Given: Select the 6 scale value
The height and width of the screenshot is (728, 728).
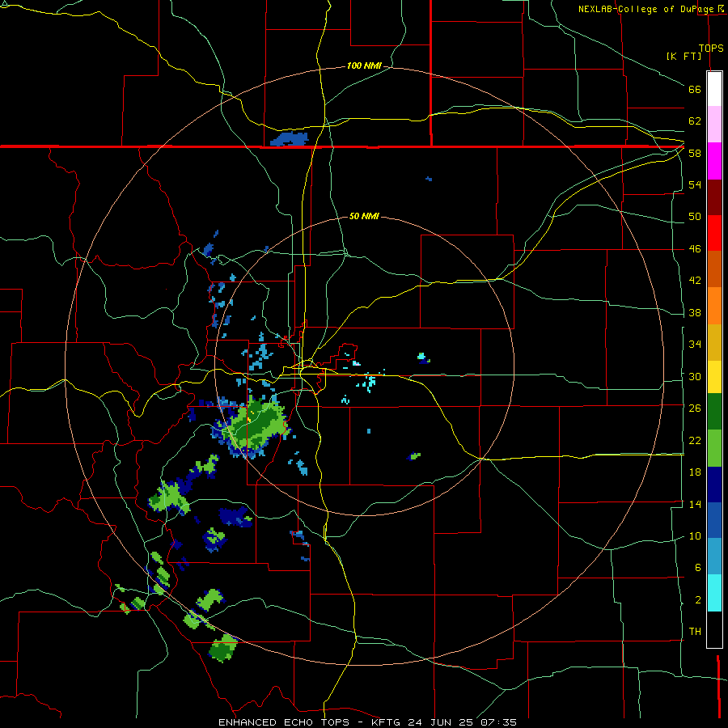Looking at the screenshot, I should pyautogui.click(x=697, y=568).
